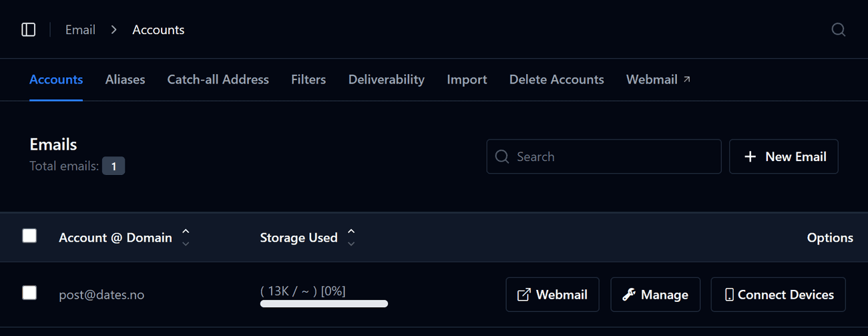Click the phone icon on Connect Devices
Image resolution: width=868 pixels, height=336 pixels.
point(729,295)
